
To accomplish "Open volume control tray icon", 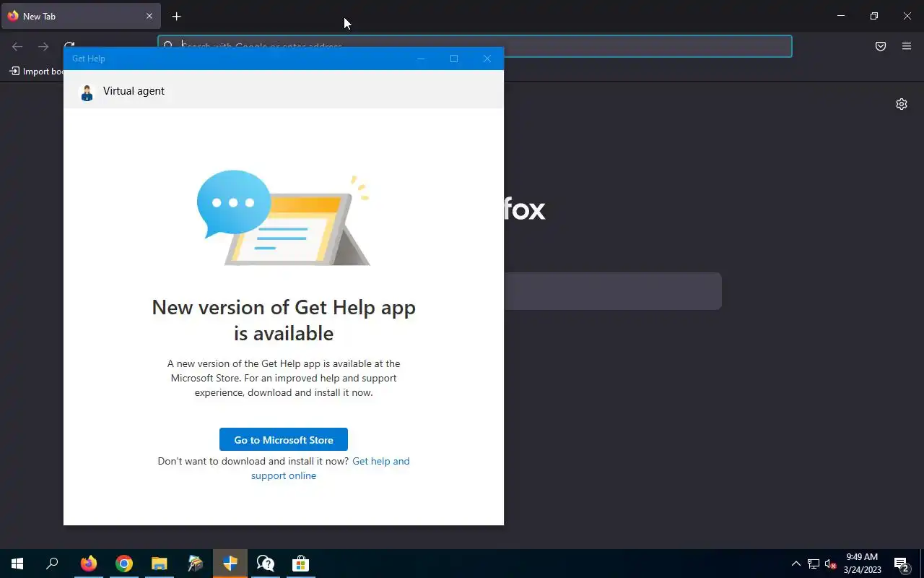I will [831, 564].
